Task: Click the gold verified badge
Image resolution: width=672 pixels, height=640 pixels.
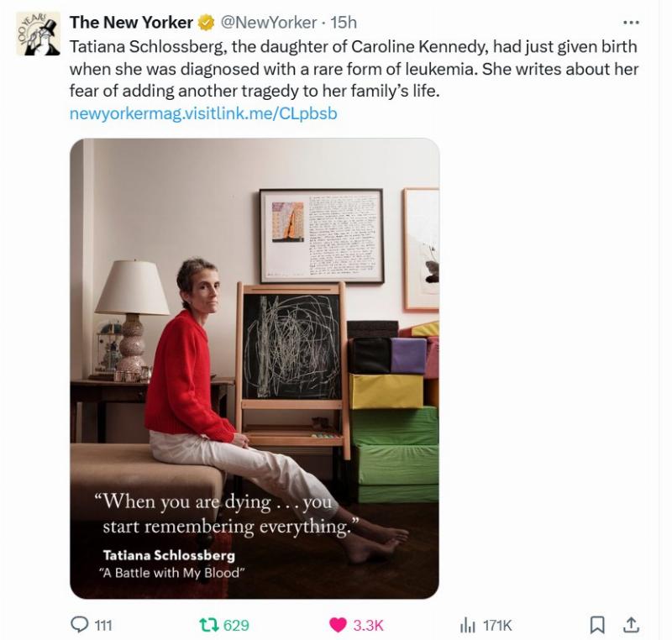Action: 206,23
